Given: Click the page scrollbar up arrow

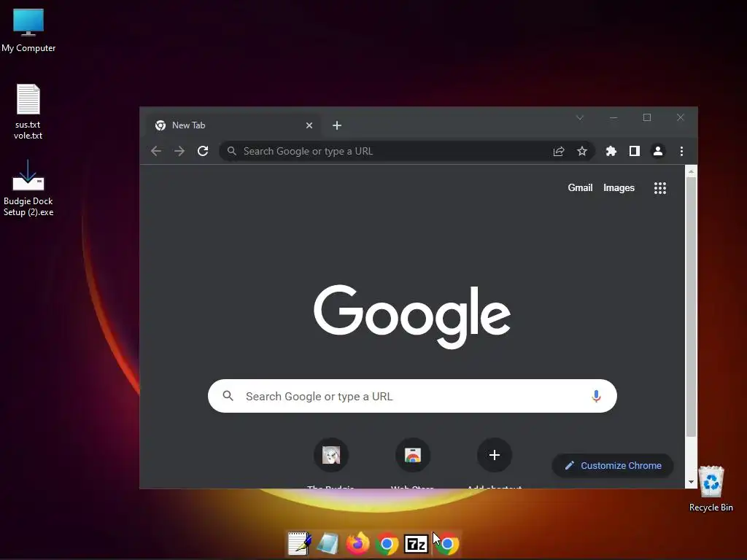Looking at the screenshot, I should (692, 171).
